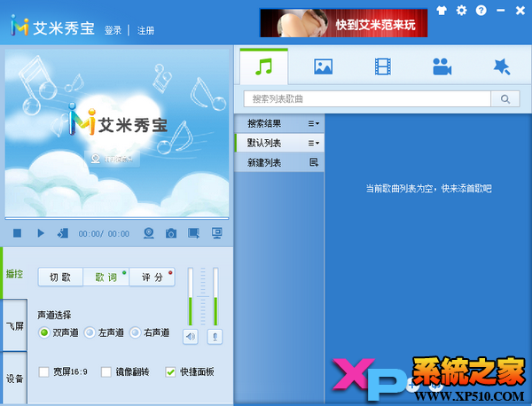Enable the 宽屏16:9 checkbox
Viewport: 532px width, 406px height.
click(x=43, y=372)
